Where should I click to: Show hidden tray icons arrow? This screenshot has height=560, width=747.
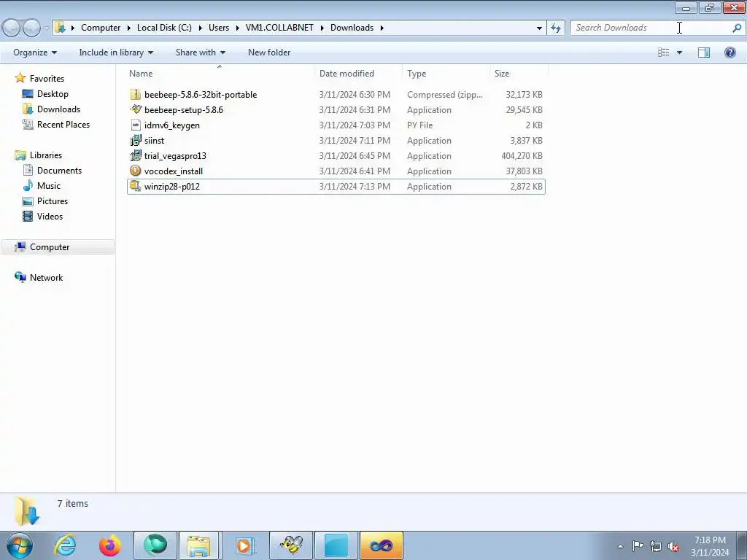point(620,546)
